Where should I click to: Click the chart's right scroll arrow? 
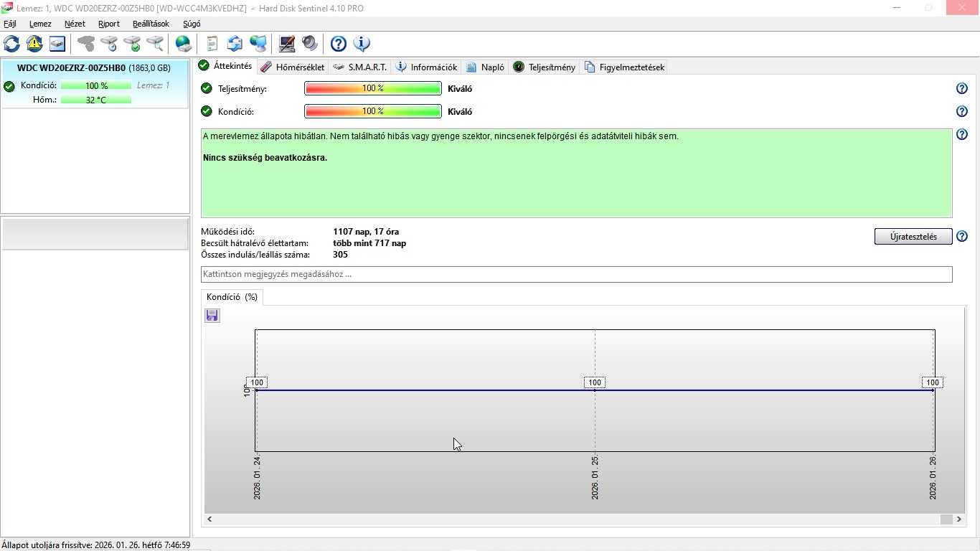click(x=960, y=519)
